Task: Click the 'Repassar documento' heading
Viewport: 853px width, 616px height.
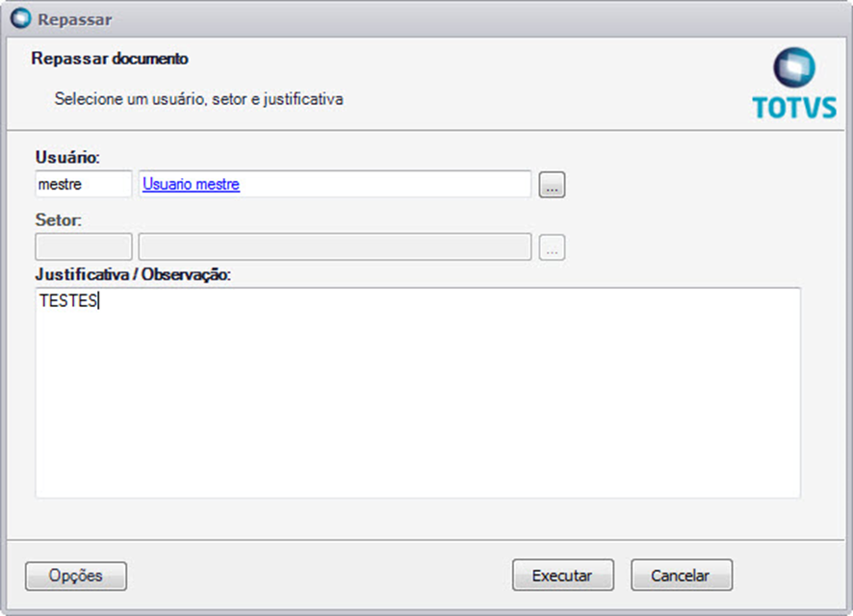Action: [x=109, y=59]
